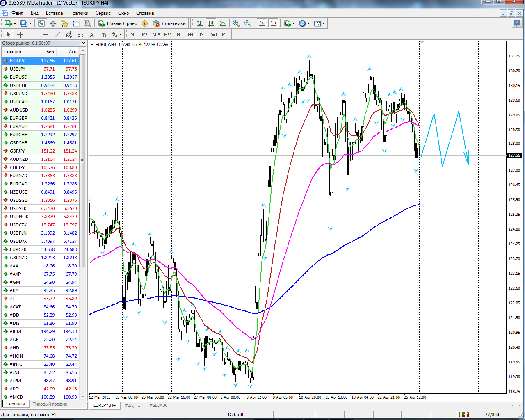Expand the indicators list dropdown
This screenshot has height=420, width=525.
[x=293, y=23]
